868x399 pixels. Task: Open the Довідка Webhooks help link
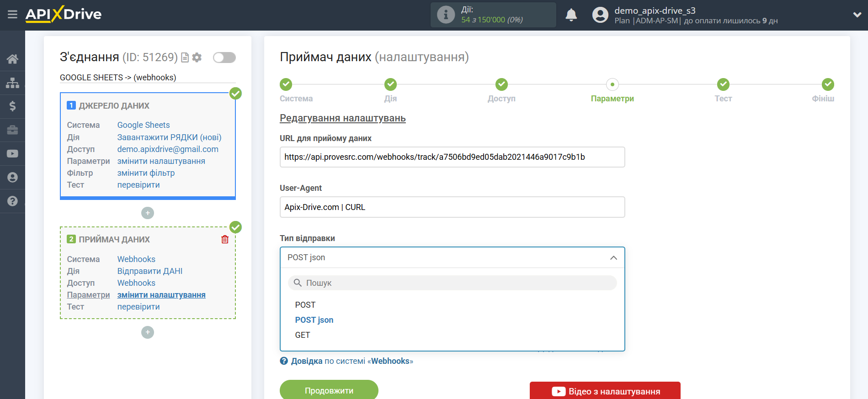pyautogui.click(x=352, y=361)
